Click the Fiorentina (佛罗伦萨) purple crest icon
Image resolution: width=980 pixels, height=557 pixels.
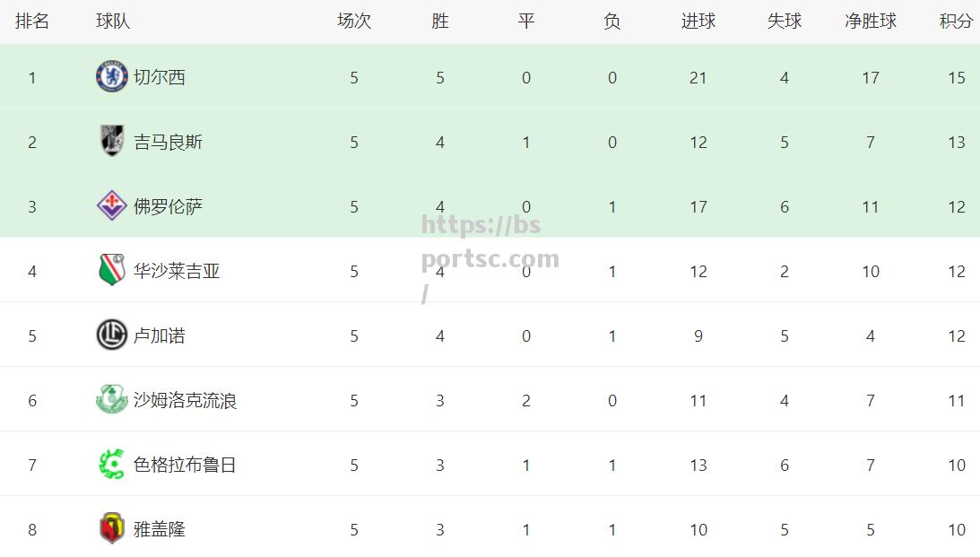point(112,205)
